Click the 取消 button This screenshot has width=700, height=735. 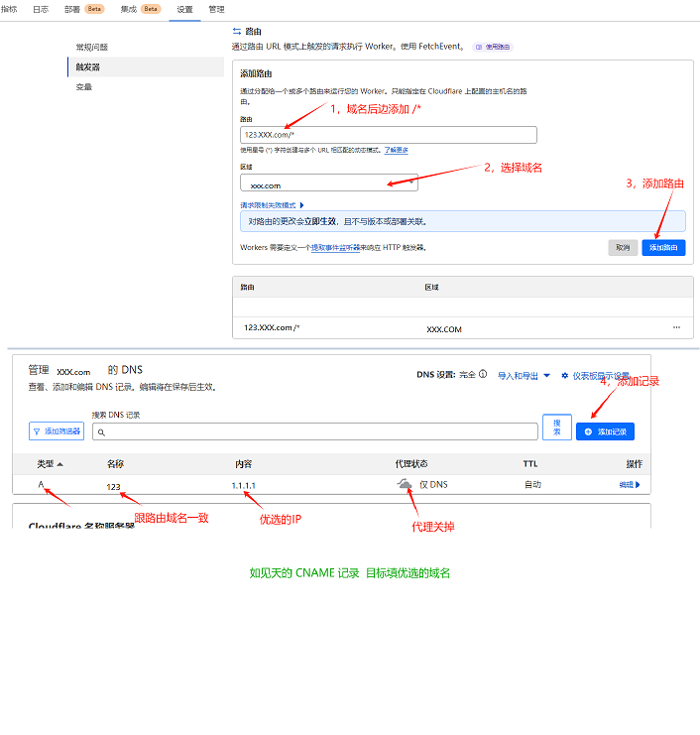pos(623,248)
